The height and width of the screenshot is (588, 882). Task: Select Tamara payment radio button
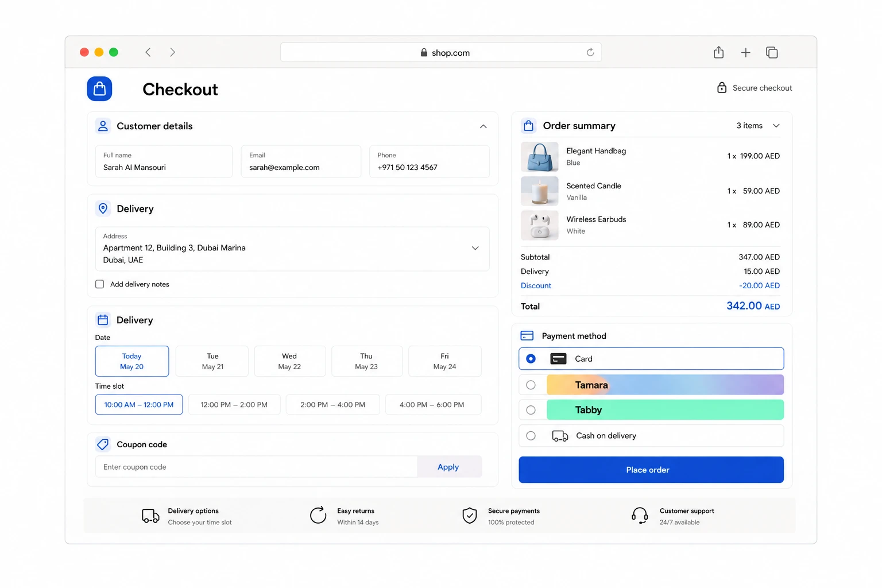[x=531, y=385]
